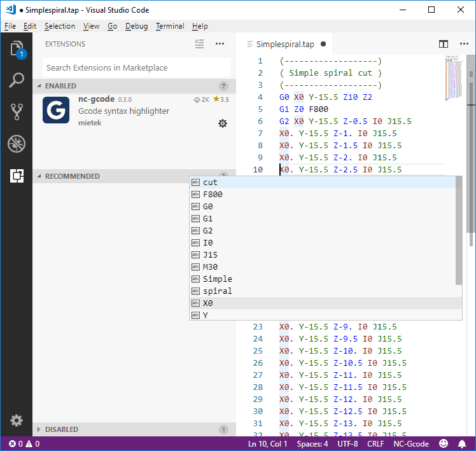Select the Simplespiral.tap editor tab
Viewport: 476px width, 451px height.
point(284,44)
